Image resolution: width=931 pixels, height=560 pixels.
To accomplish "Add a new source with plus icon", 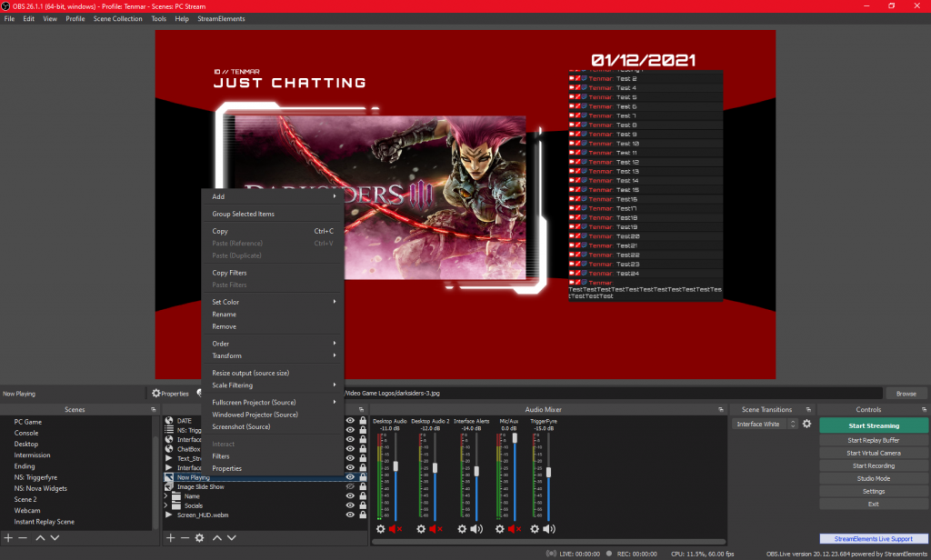I will 170,537.
